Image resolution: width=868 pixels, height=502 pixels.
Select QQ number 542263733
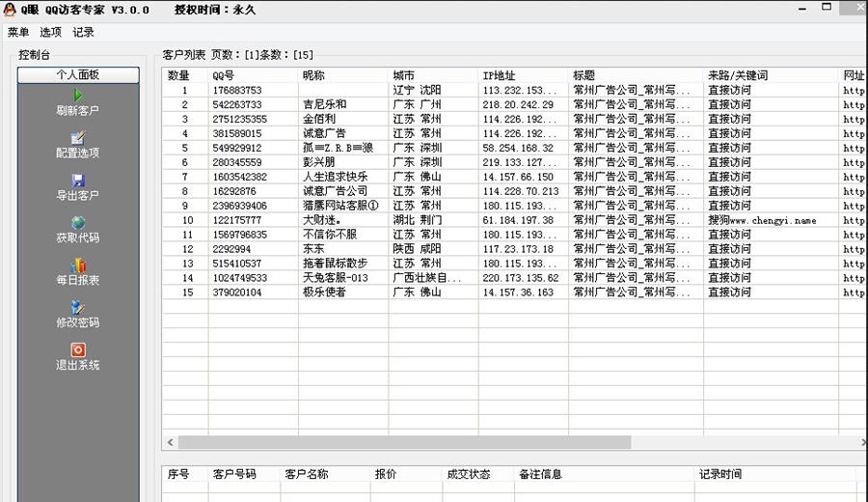(x=237, y=104)
